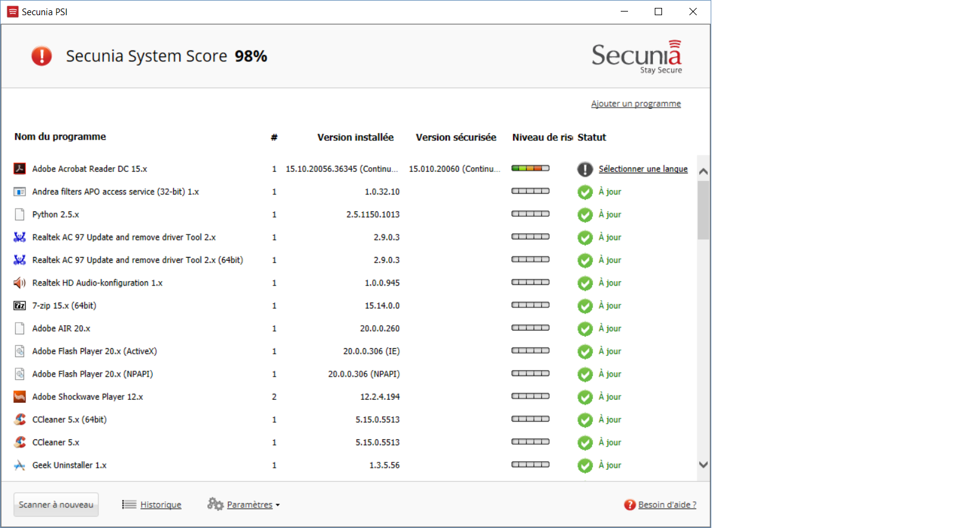Viewport: 980px width, 528px height.
Task: Click the À jour status for Andrea filters
Action: [610, 192]
